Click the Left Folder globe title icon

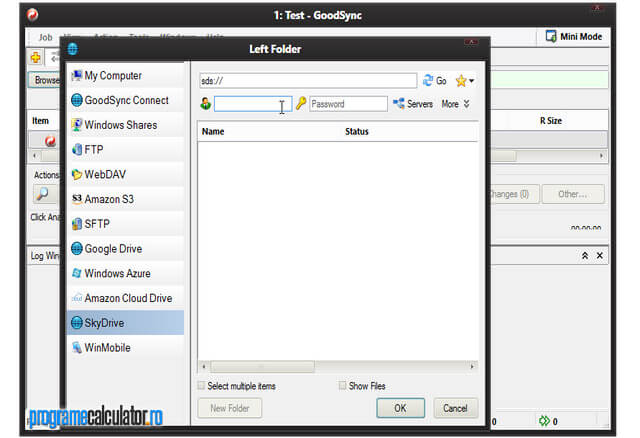[73, 49]
